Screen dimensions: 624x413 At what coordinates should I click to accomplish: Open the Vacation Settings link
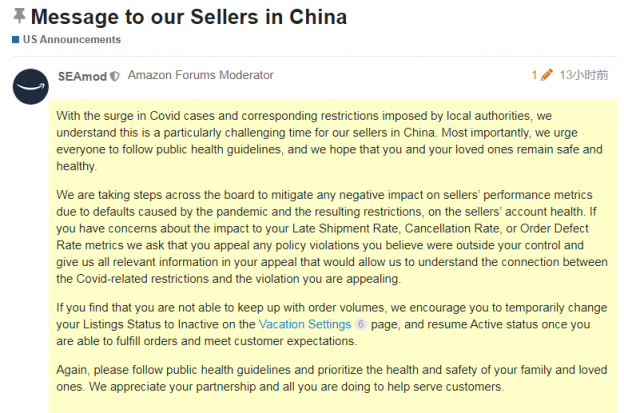click(305, 324)
